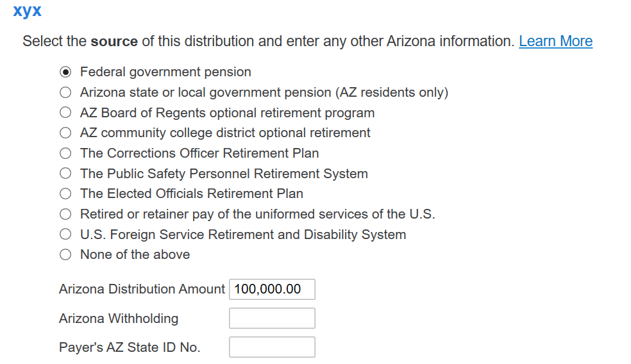Click the None of the above label
The width and height of the screenshot is (631, 364).
coord(135,254)
